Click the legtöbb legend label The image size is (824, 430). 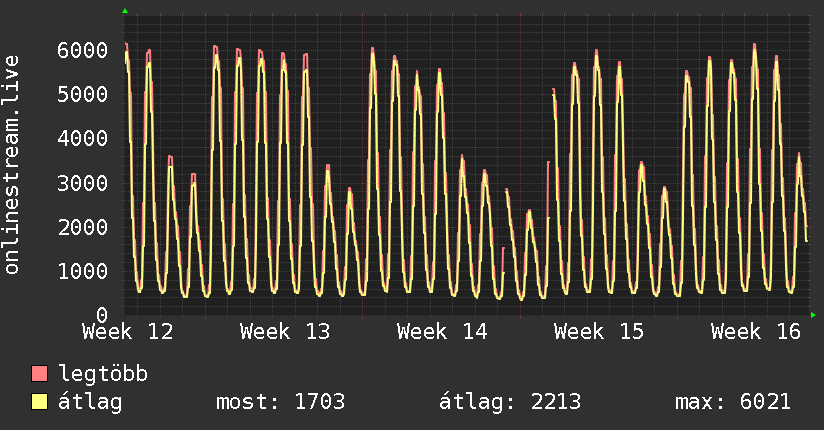tap(104, 374)
